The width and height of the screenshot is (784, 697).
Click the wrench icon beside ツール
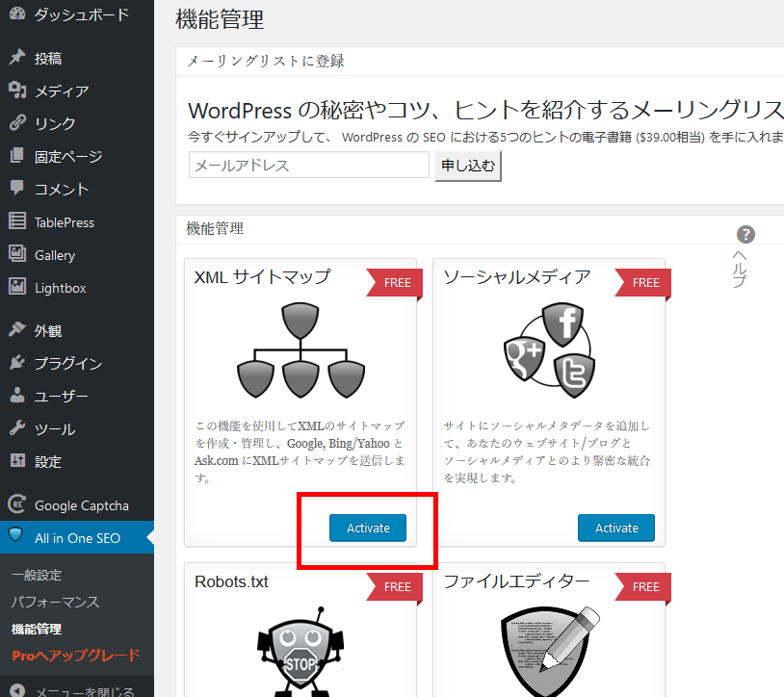[x=17, y=428]
